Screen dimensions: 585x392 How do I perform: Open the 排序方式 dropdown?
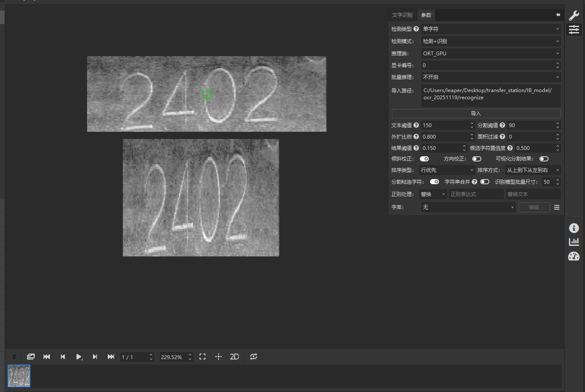pos(533,170)
